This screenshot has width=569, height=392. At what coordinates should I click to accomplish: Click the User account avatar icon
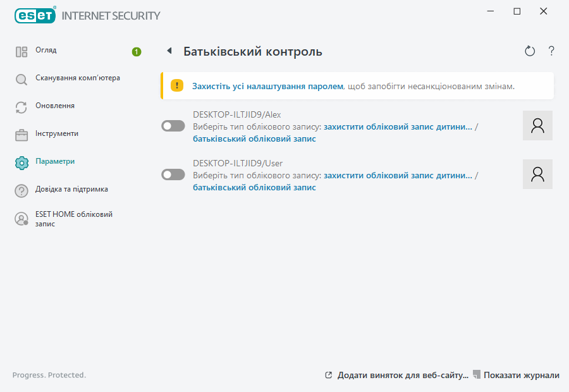coord(537,174)
